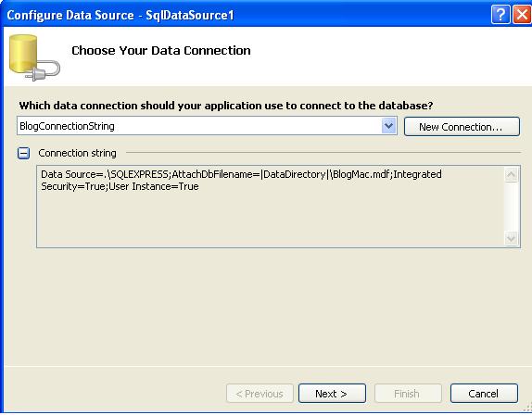Click the yellow database plug icon

(34, 57)
